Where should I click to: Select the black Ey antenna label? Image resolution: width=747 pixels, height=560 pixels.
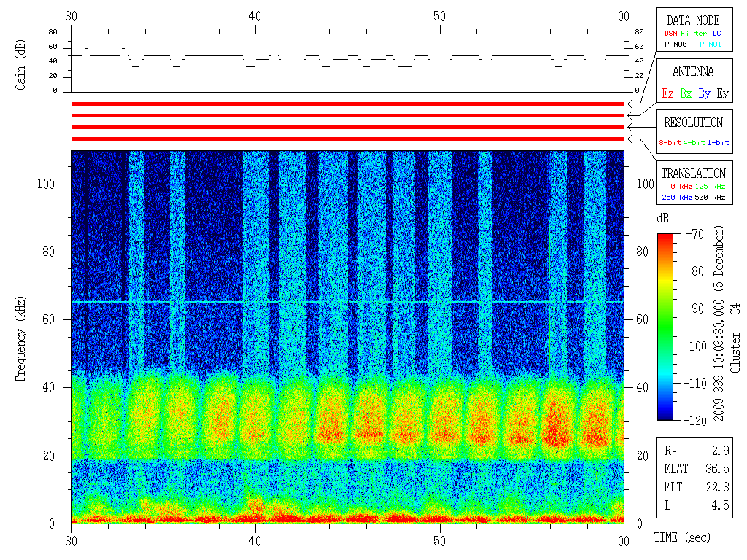[722, 93]
